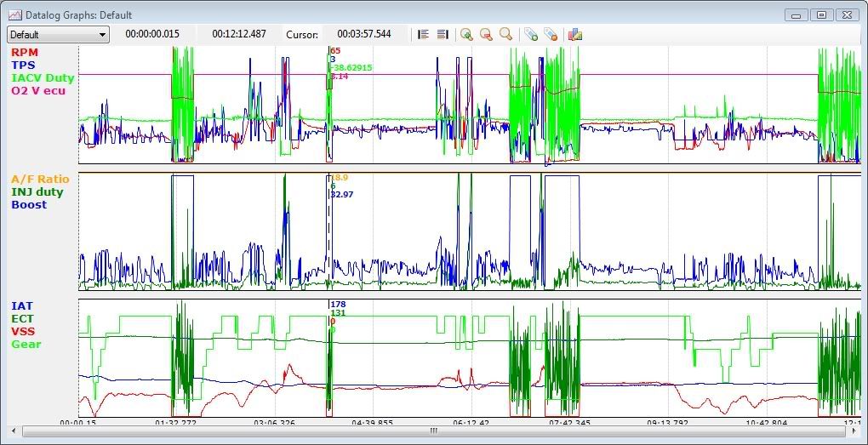The image size is (868, 445).
Task: Click the IAT legend label
Action: pyautogui.click(x=21, y=305)
